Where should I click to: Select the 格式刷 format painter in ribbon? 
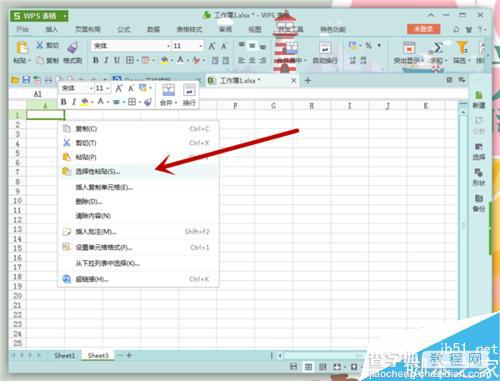point(72,52)
